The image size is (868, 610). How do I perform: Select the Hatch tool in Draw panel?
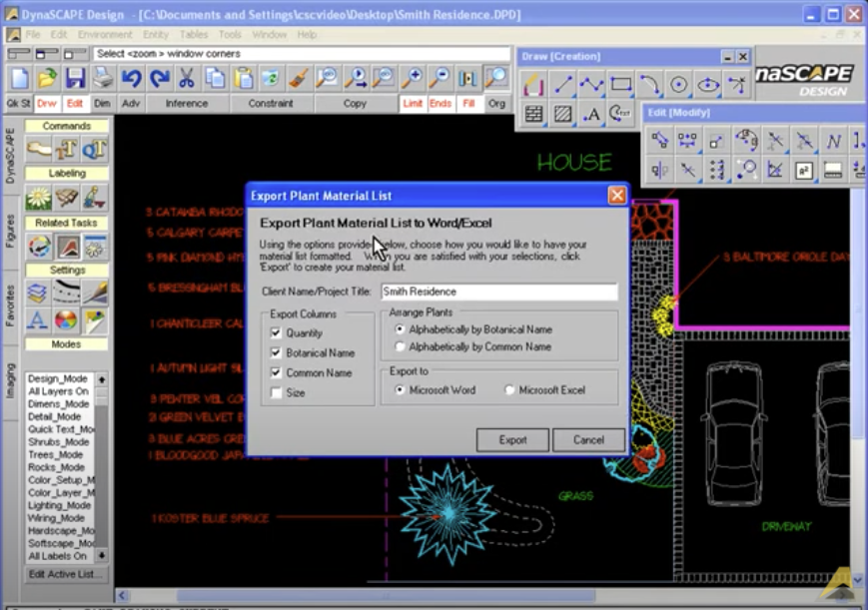click(x=563, y=114)
